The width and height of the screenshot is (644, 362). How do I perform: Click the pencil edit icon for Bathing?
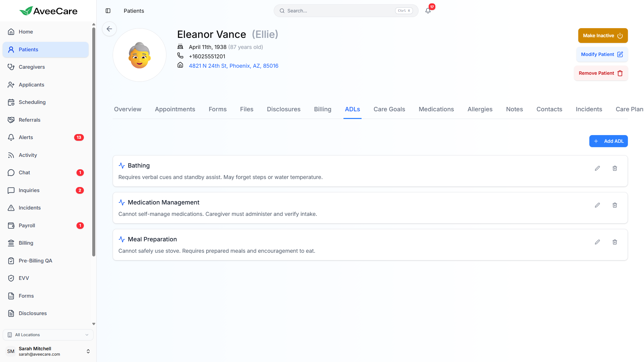(597, 168)
